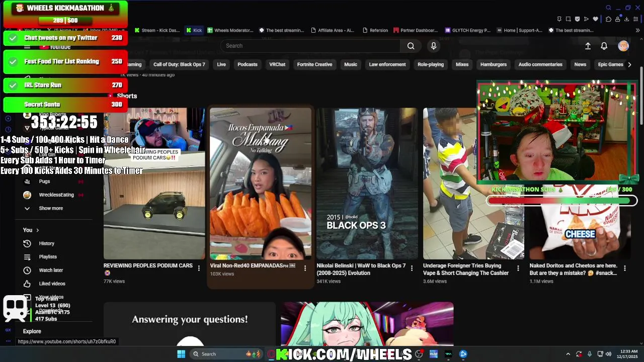Open browser profile account icon
This screenshot has width=644, height=362.
point(617,19)
